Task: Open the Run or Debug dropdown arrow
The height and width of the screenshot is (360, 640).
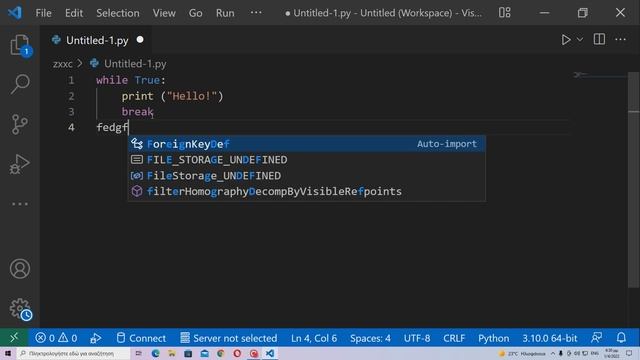Action: point(580,40)
